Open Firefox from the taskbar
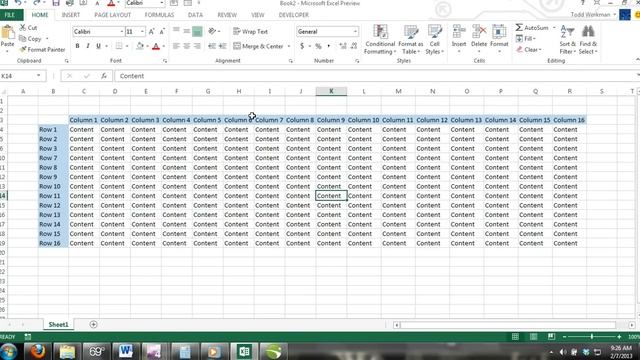This screenshot has width=640, height=360. point(38,351)
